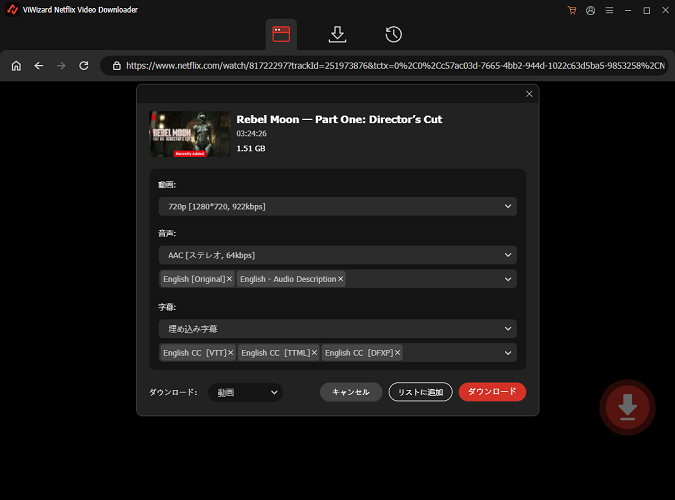Close the download settings dialog
The image size is (675, 500).
click(x=529, y=94)
